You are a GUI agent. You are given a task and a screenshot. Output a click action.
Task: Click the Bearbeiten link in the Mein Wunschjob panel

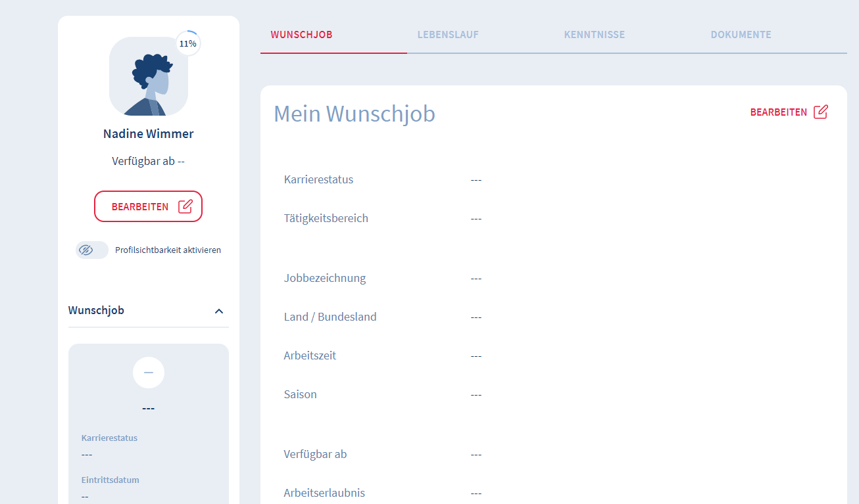[779, 112]
